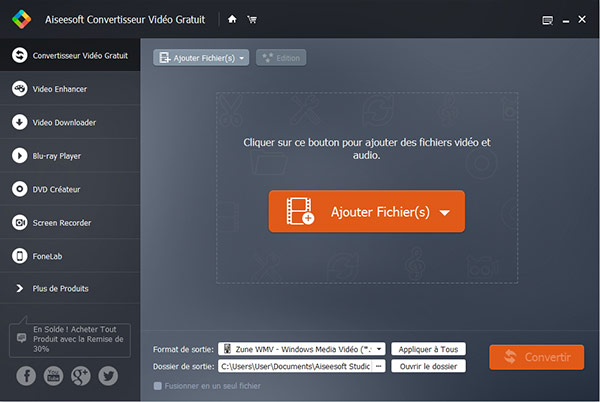Click Appliquer à Tous button
The image size is (600, 402).
coord(428,349)
